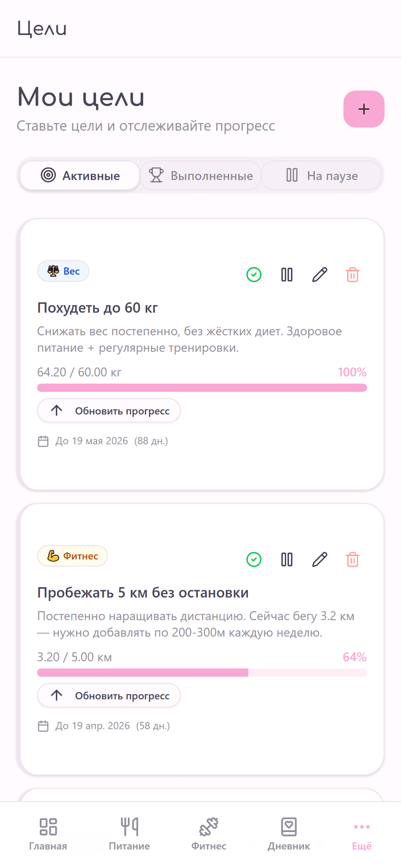Screen dimensions: 401x868
Task: Delete the goal "Пробежать 5 км без остановки"
Action: tap(353, 559)
